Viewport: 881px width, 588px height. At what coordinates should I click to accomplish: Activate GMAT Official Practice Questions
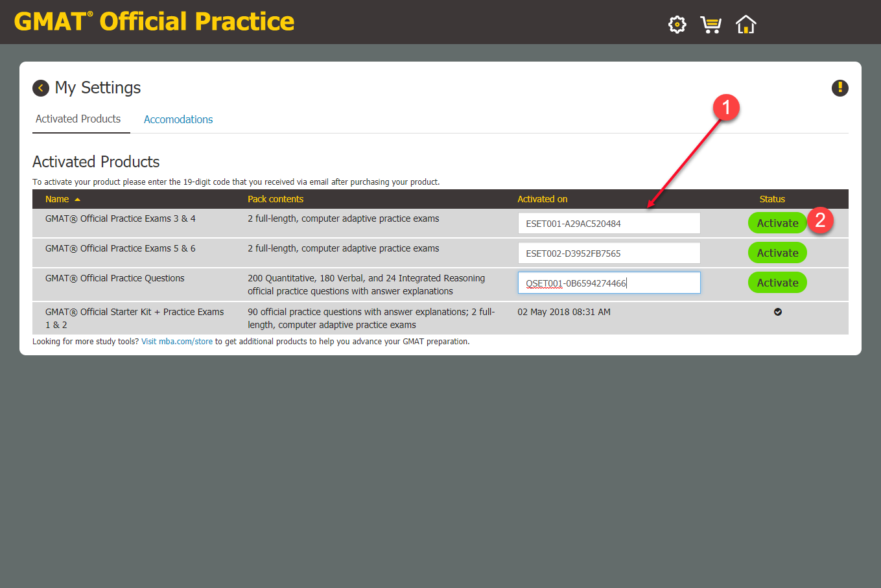(x=777, y=283)
